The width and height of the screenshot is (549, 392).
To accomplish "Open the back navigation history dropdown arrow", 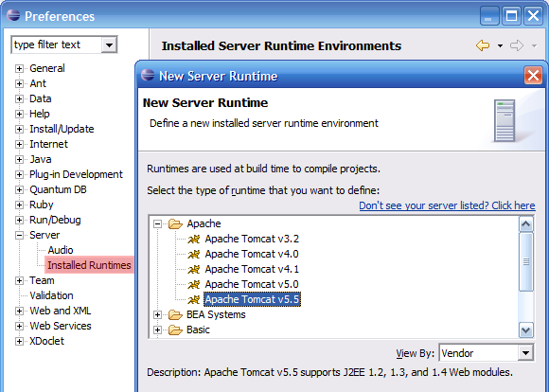I will click(500, 45).
